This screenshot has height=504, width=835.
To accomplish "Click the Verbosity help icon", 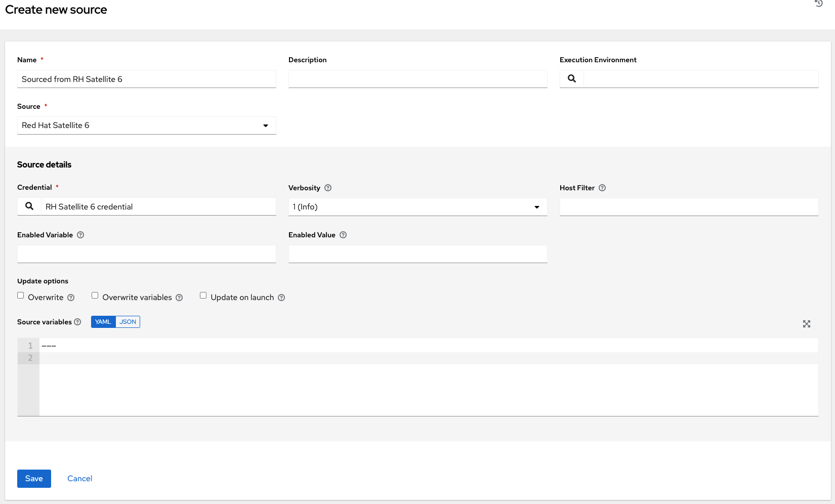I will pyautogui.click(x=327, y=188).
